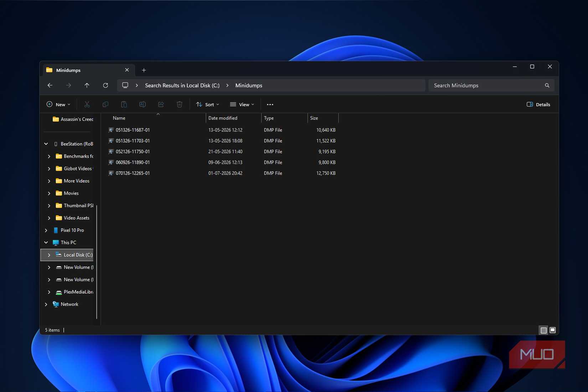Screen dimensions: 588x392
Task: Go up one folder level
Action: pos(87,86)
